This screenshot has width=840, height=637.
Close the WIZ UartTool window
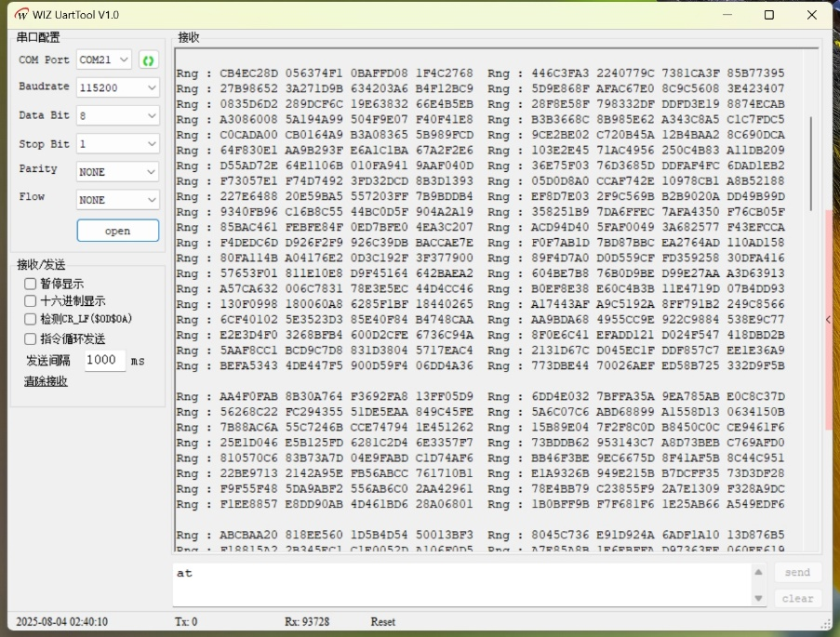click(x=812, y=15)
